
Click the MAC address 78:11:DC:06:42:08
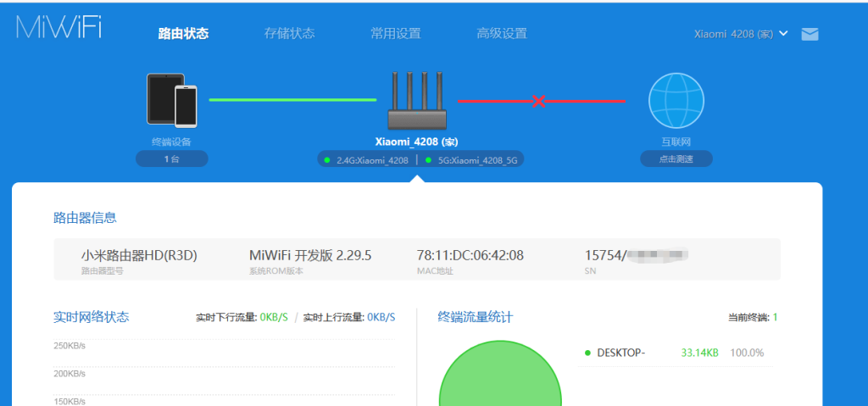pos(470,255)
